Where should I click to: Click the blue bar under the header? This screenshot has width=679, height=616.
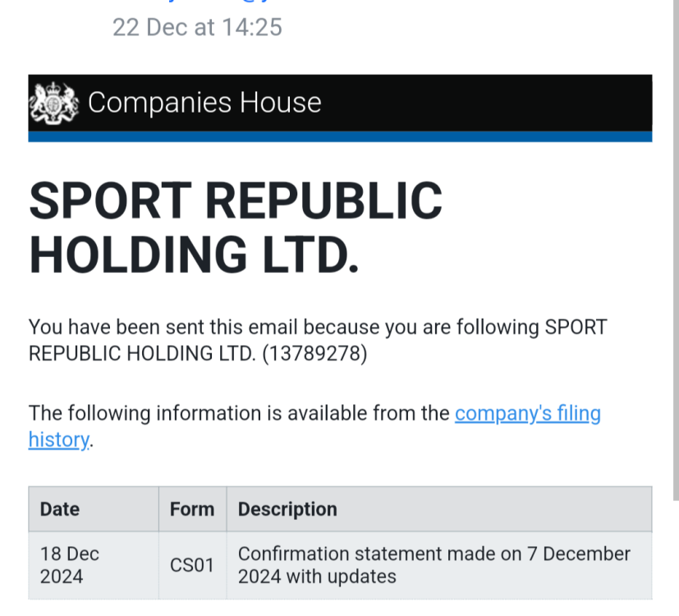pyautogui.click(x=340, y=136)
